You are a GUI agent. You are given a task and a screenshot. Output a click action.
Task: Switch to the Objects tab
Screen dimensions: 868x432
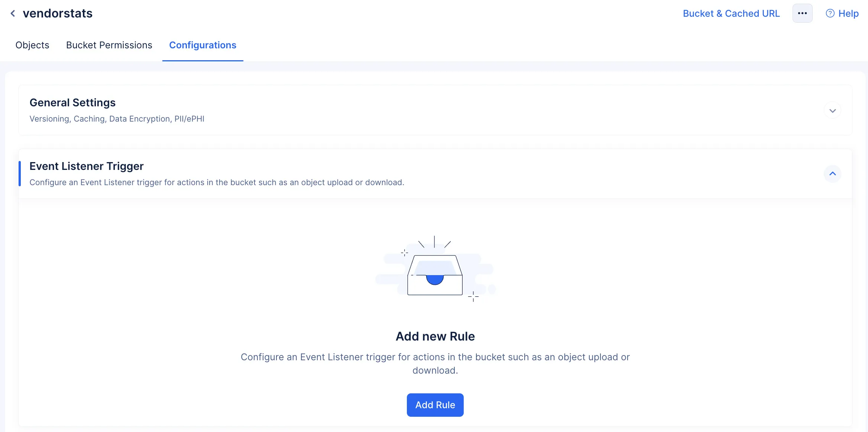(32, 45)
